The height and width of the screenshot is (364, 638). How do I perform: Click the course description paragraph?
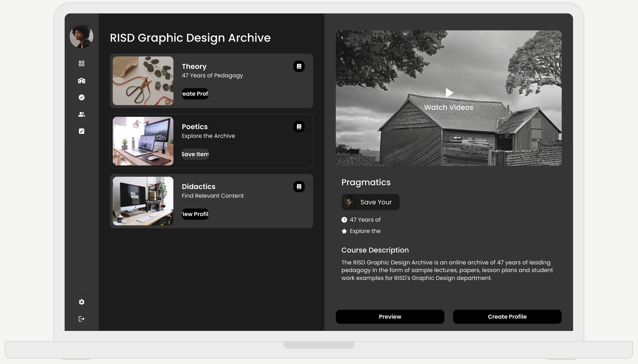447,270
